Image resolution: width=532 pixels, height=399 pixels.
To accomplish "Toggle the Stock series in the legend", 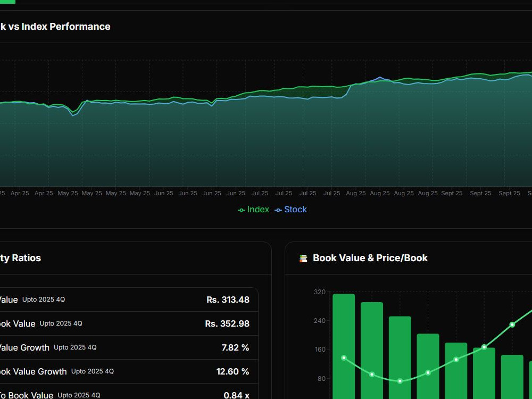I will [291, 210].
